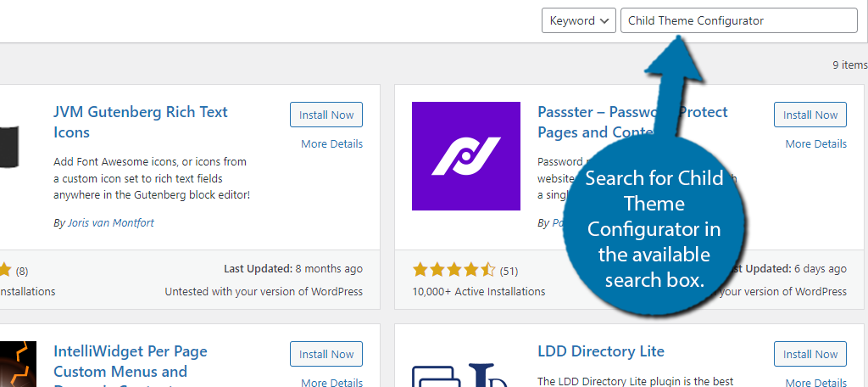This screenshot has height=387, width=868.
Task: Open More Details for JVM Gutenberg Rich Text Icons
Action: pos(331,143)
